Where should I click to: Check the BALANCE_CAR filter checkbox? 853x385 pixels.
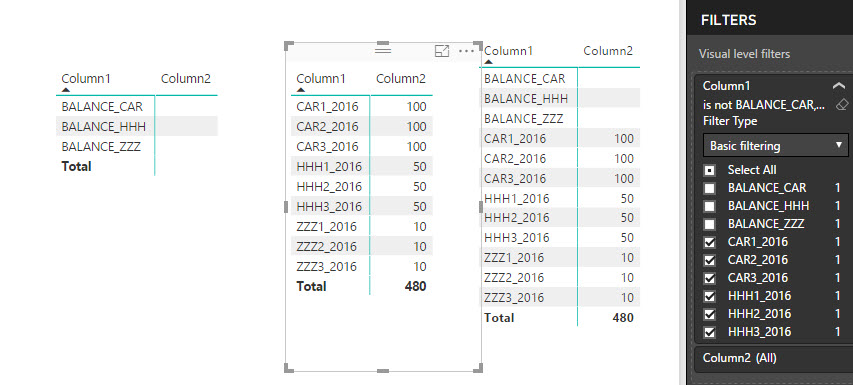[x=709, y=188]
